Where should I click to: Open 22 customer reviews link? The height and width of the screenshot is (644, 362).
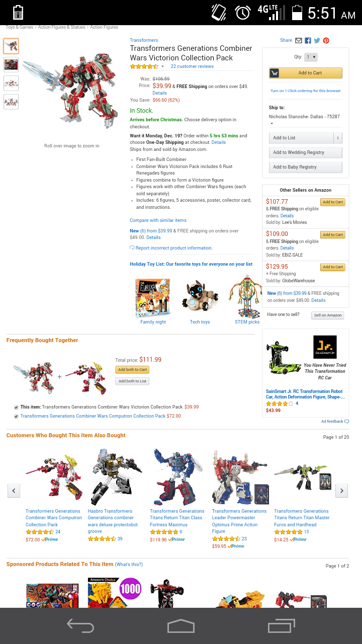click(192, 66)
